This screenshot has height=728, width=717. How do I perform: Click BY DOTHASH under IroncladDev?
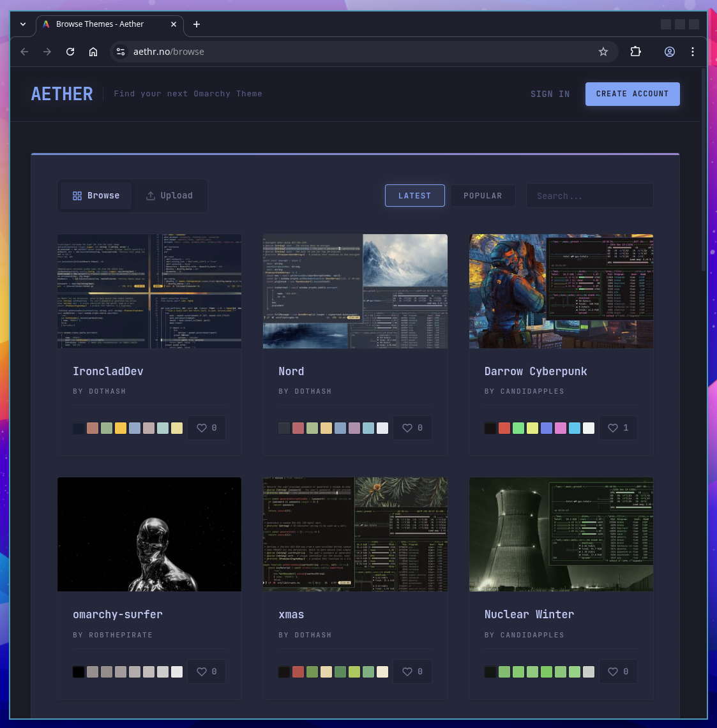coord(100,391)
